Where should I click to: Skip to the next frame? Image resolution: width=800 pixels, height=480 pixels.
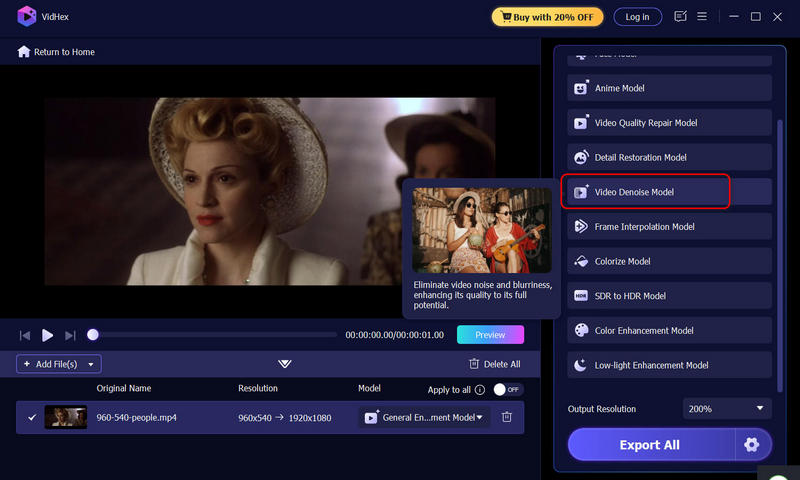pos(70,335)
